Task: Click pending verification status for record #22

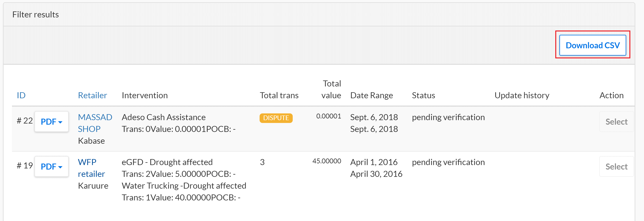Action: pyautogui.click(x=448, y=117)
